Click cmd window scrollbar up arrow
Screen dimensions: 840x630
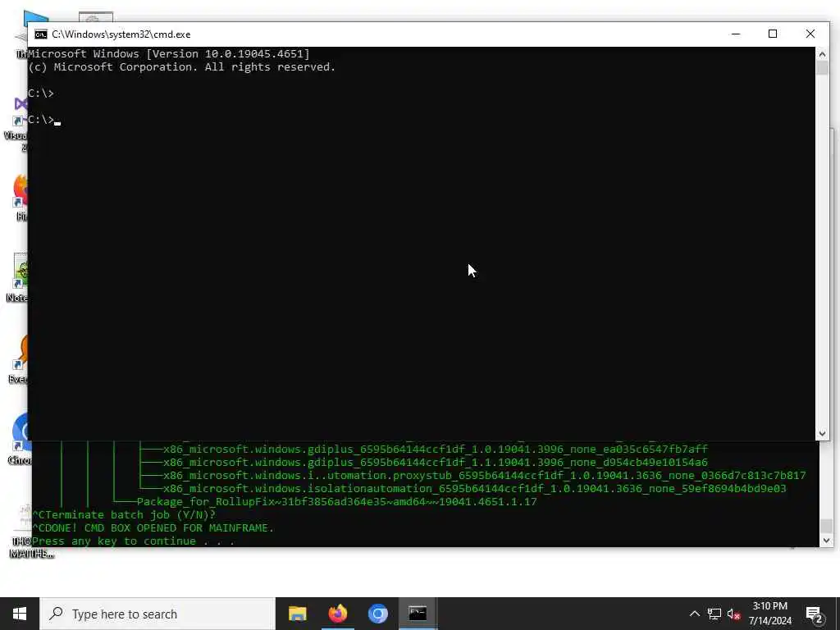822,53
